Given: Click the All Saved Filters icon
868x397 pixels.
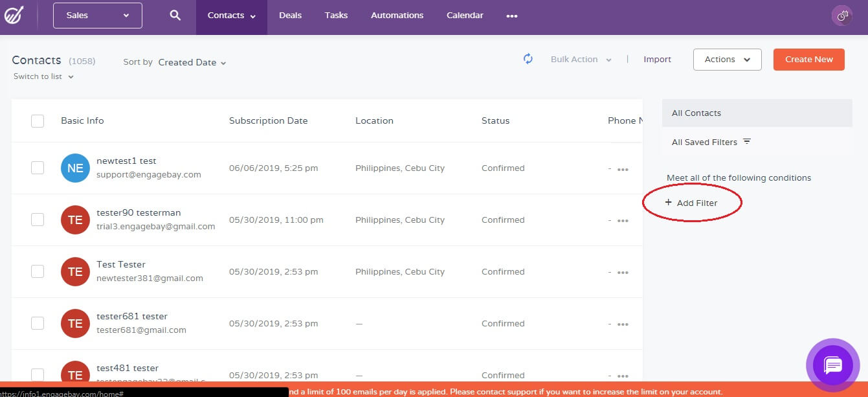Looking at the screenshot, I should 747,141.
